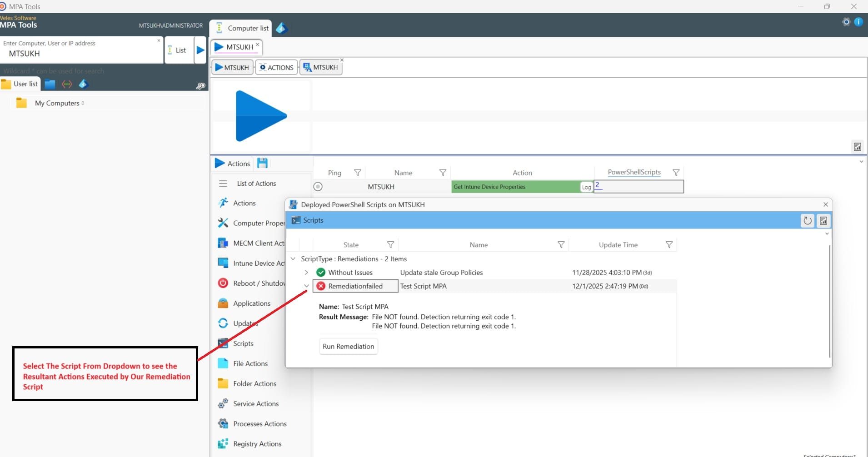
Task: Filter the Ping column
Action: (358, 173)
